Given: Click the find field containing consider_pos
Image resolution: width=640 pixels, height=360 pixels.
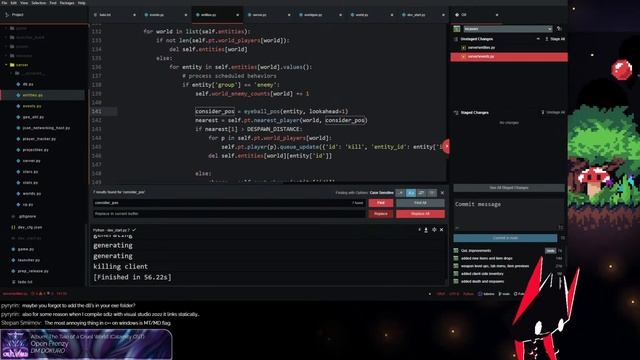Looking at the screenshot, I should coord(229,203).
